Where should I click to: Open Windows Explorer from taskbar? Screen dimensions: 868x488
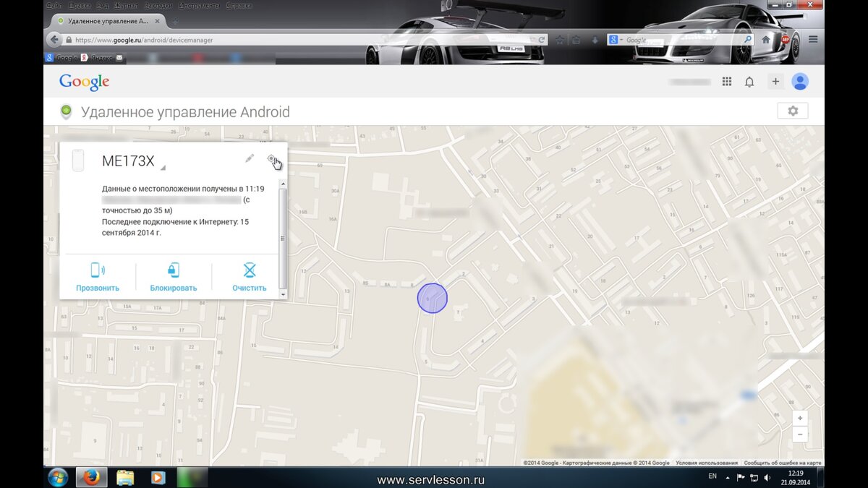coord(125,477)
